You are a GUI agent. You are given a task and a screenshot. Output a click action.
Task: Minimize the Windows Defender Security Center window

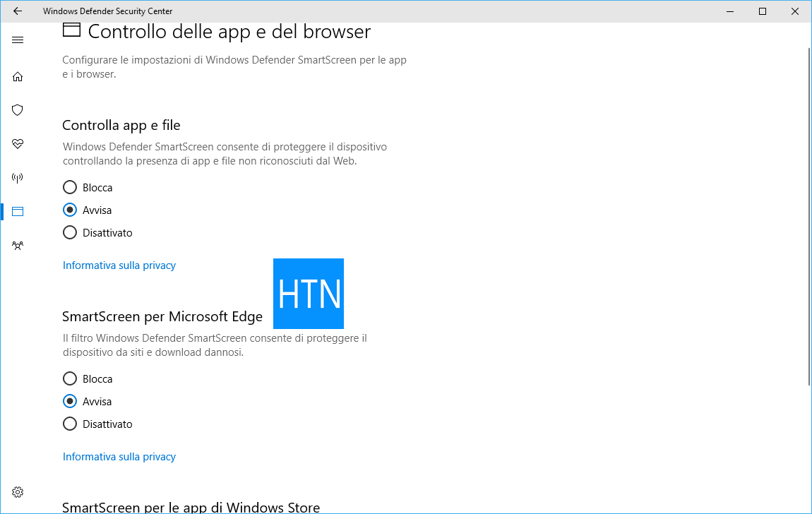click(x=730, y=11)
